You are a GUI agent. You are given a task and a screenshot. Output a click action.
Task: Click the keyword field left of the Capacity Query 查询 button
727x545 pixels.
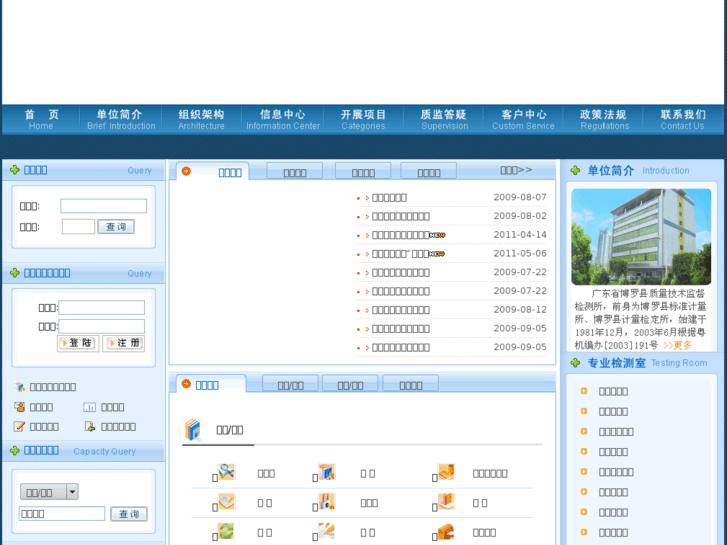pos(62,513)
